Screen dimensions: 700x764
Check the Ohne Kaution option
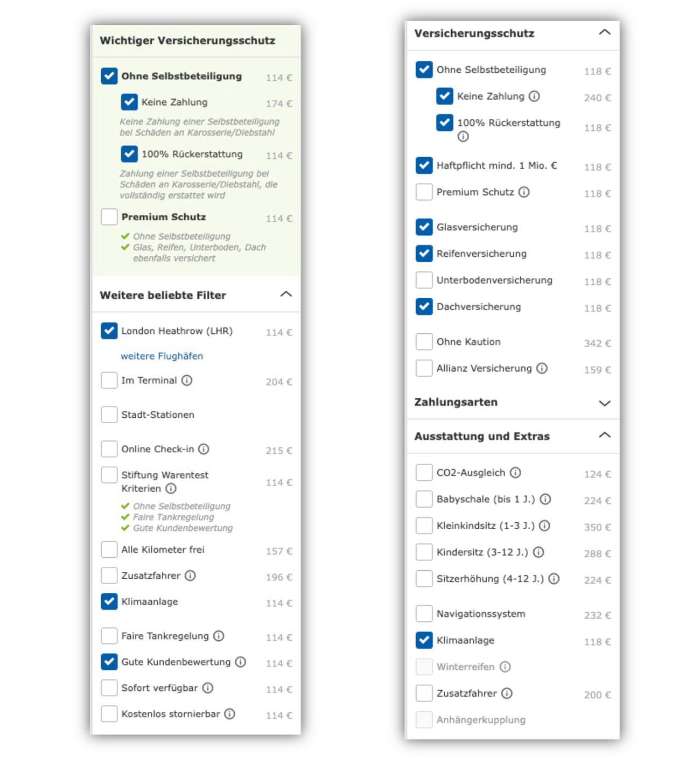click(x=424, y=342)
